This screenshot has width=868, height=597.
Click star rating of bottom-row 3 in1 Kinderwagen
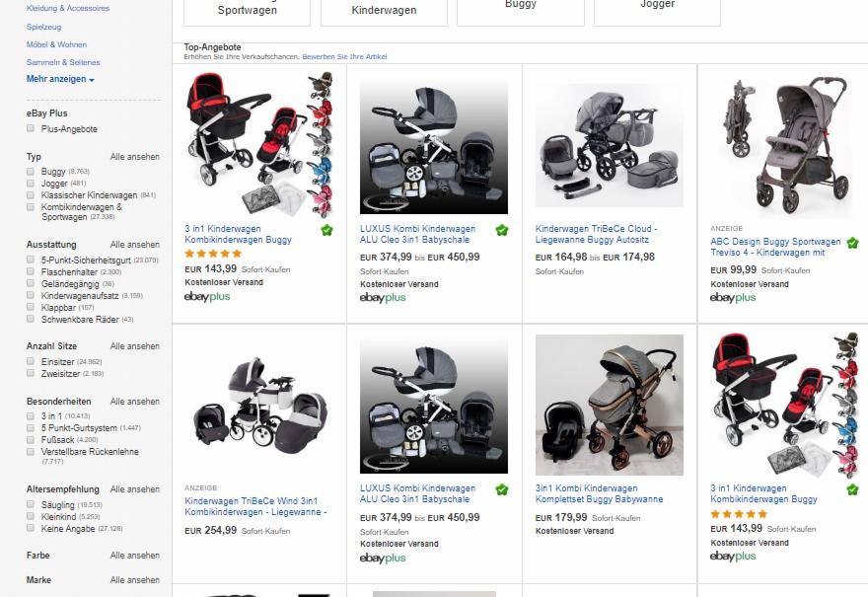(739, 514)
